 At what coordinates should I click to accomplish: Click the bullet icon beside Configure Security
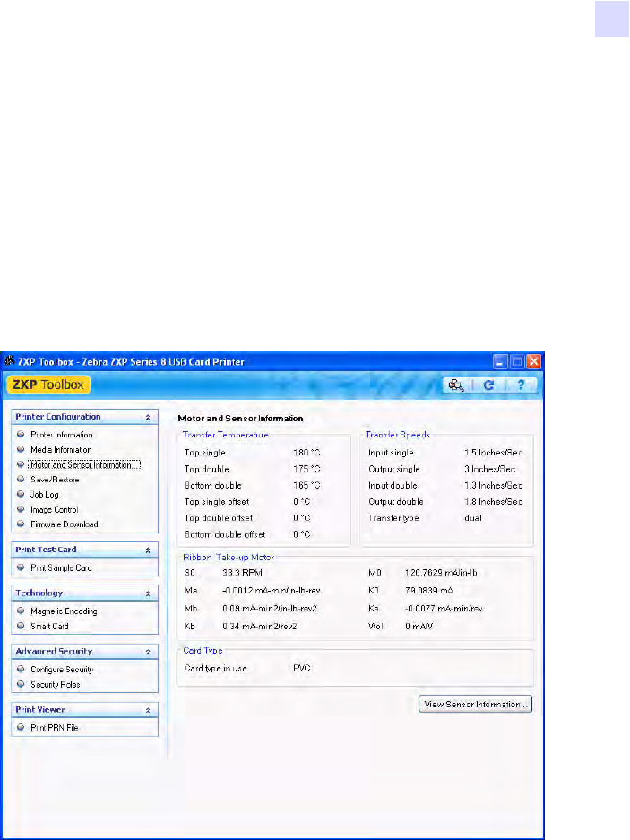pyautogui.click(x=21, y=669)
